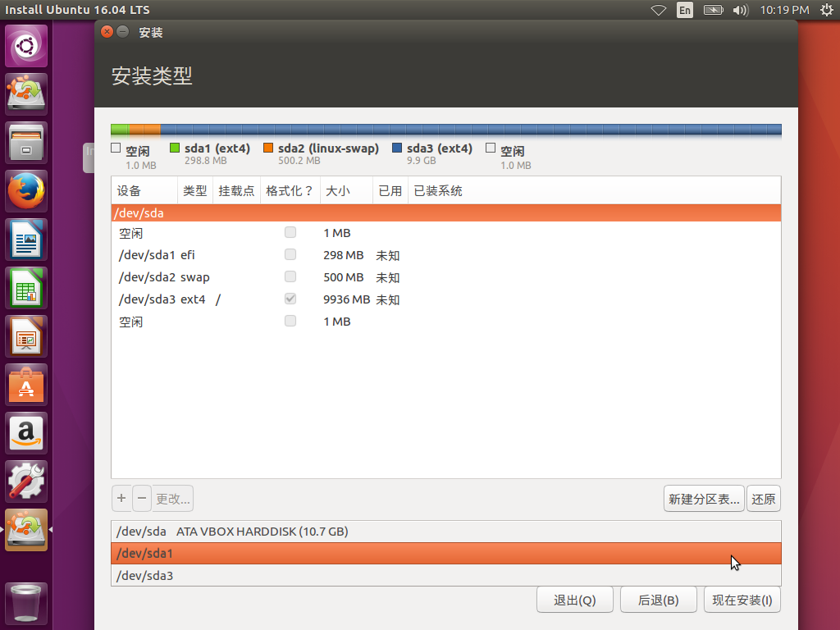
Task: Open the network indicator in top panel
Action: click(659, 10)
